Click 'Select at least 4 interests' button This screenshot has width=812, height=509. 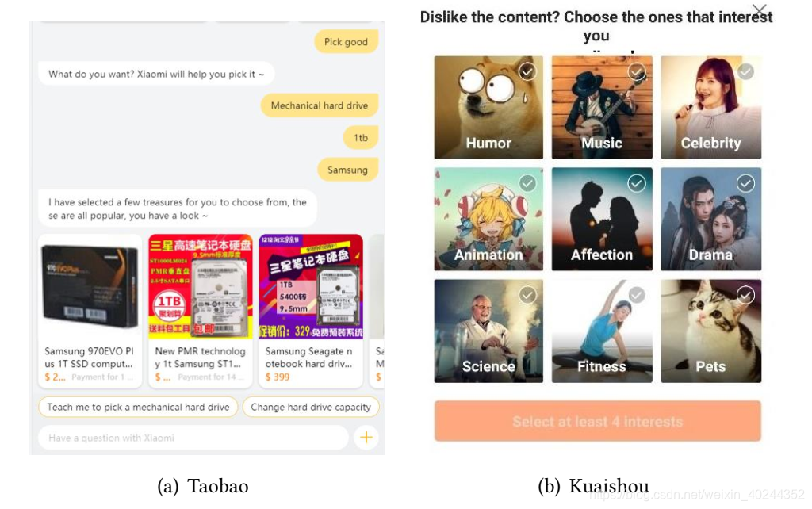(x=598, y=421)
